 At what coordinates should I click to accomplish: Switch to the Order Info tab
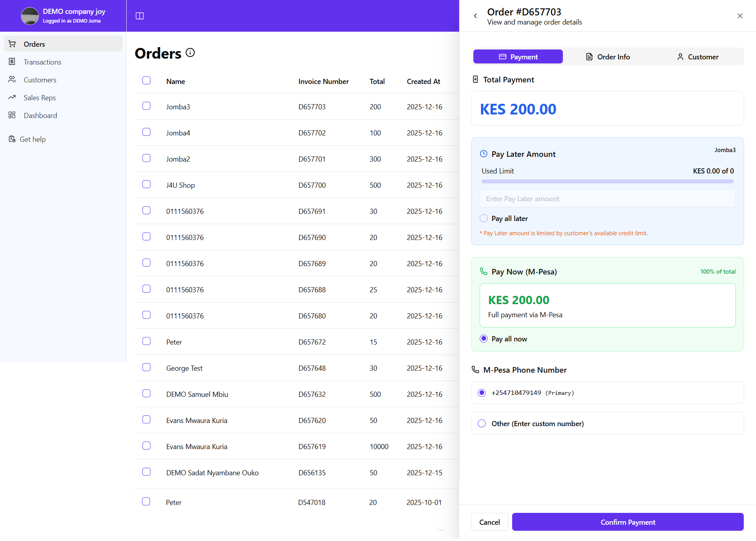608,57
